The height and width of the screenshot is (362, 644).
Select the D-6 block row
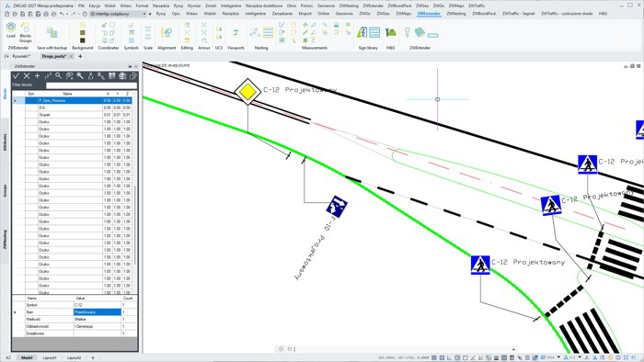(78, 107)
